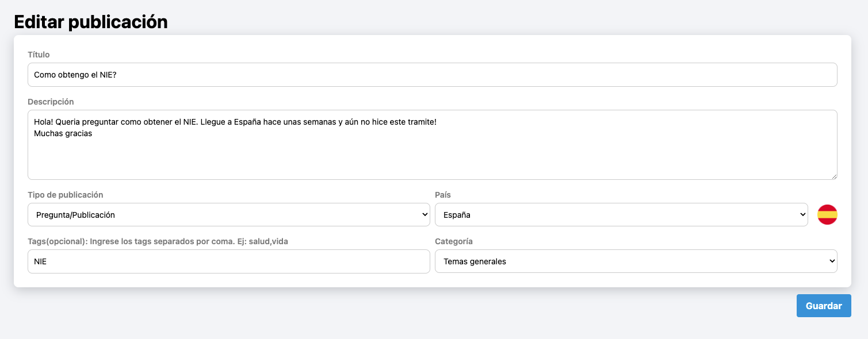Image resolution: width=868 pixels, height=339 pixels.
Task: Open the Tipo de publicación dropdown showing Pregunta/Publicación
Action: (229, 214)
